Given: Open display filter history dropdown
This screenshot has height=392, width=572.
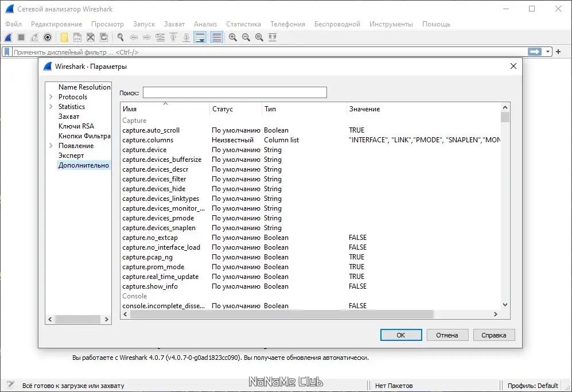Looking at the screenshot, I should coord(547,52).
